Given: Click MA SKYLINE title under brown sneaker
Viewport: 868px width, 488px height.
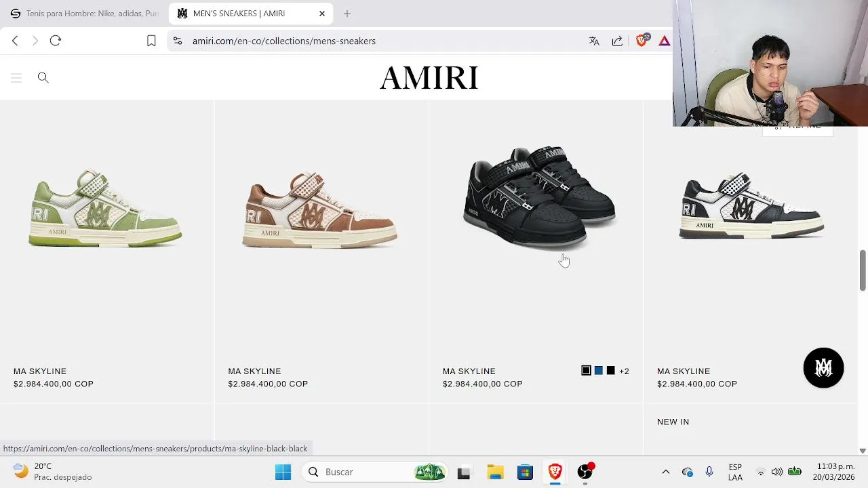Looking at the screenshot, I should (254, 371).
